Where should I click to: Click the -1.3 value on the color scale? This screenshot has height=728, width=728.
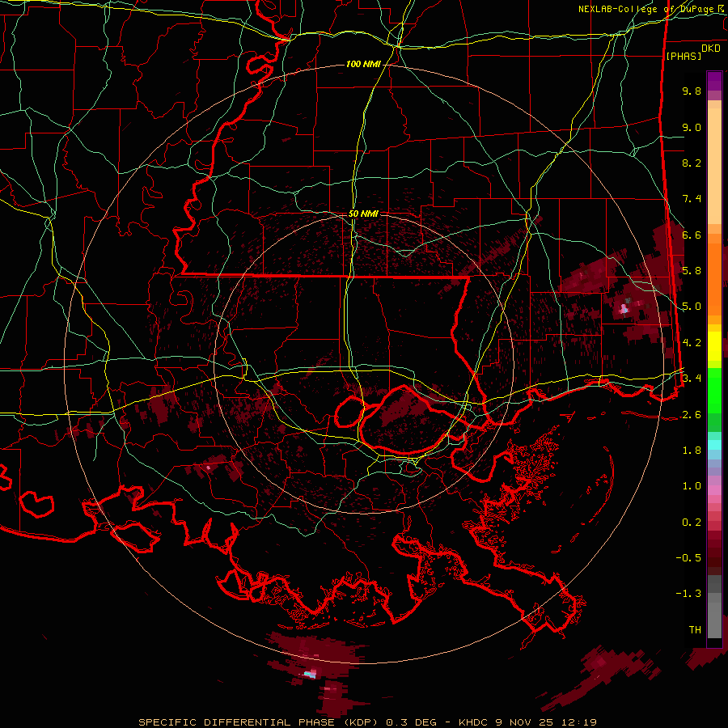688,594
